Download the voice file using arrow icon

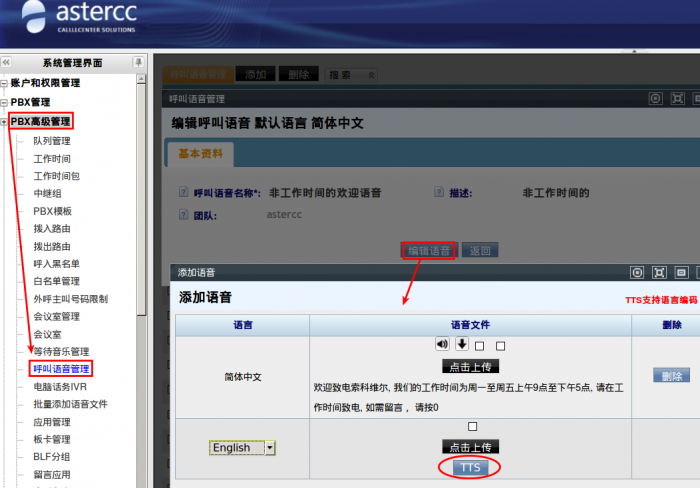(462, 344)
